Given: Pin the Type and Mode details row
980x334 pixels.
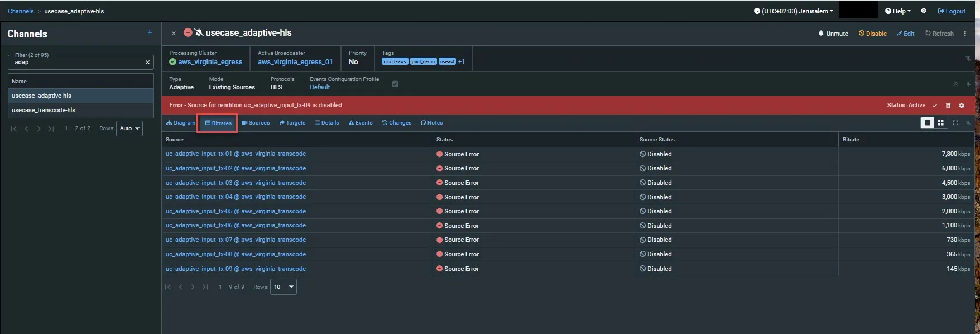Looking at the screenshot, I should pyautogui.click(x=968, y=84).
